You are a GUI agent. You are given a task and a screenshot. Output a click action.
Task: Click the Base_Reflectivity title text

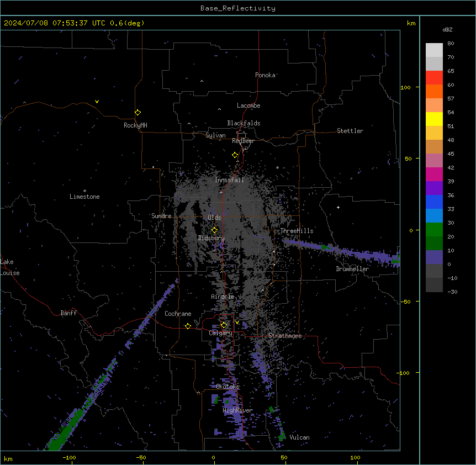[x=238, y=8]
